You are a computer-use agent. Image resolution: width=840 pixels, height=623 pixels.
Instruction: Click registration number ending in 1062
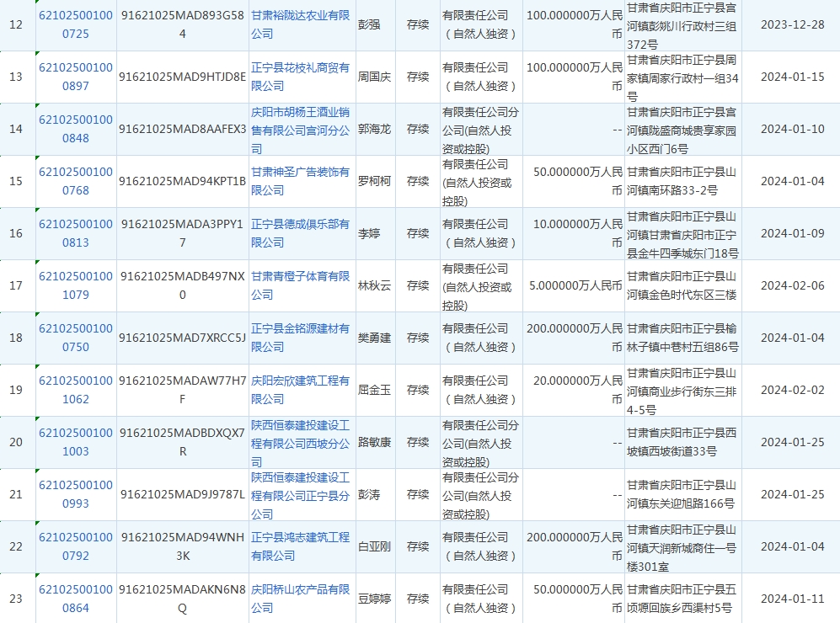click(x=75, y=390)
